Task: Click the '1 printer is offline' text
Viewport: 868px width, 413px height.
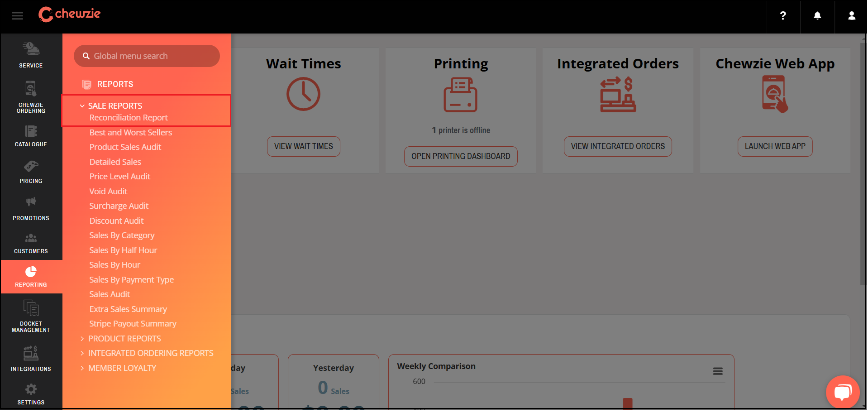Action: [x=461, y=130]
